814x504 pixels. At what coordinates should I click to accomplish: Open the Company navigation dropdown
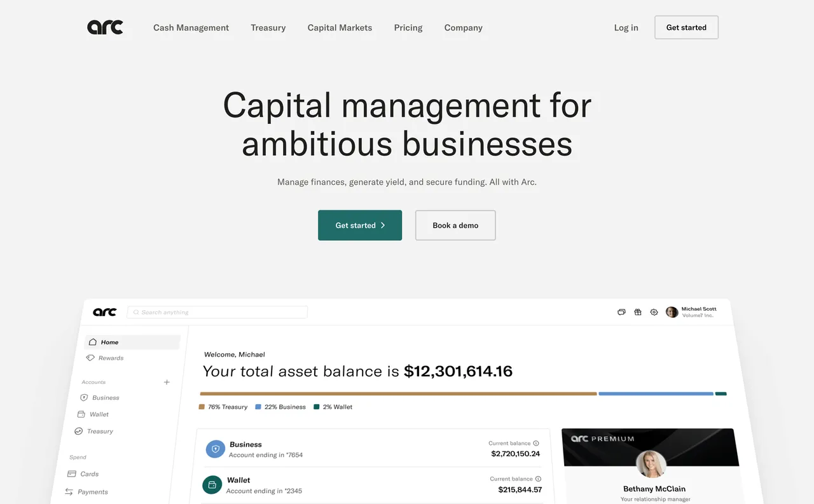(x=463, y=27)
